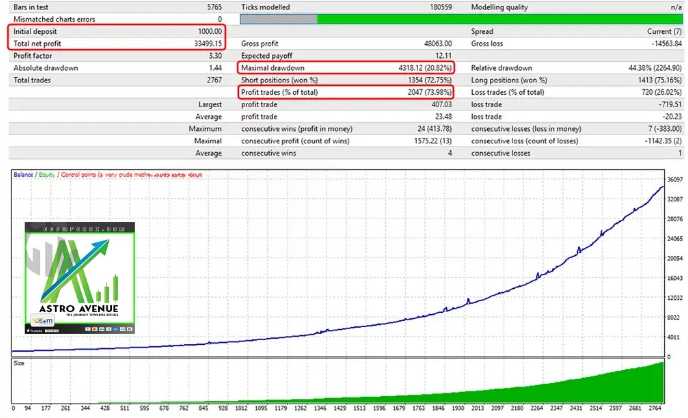Click the value -1142.35 (2)
The height and width of the screenshot is (418, 688).
tap(663, 141)
